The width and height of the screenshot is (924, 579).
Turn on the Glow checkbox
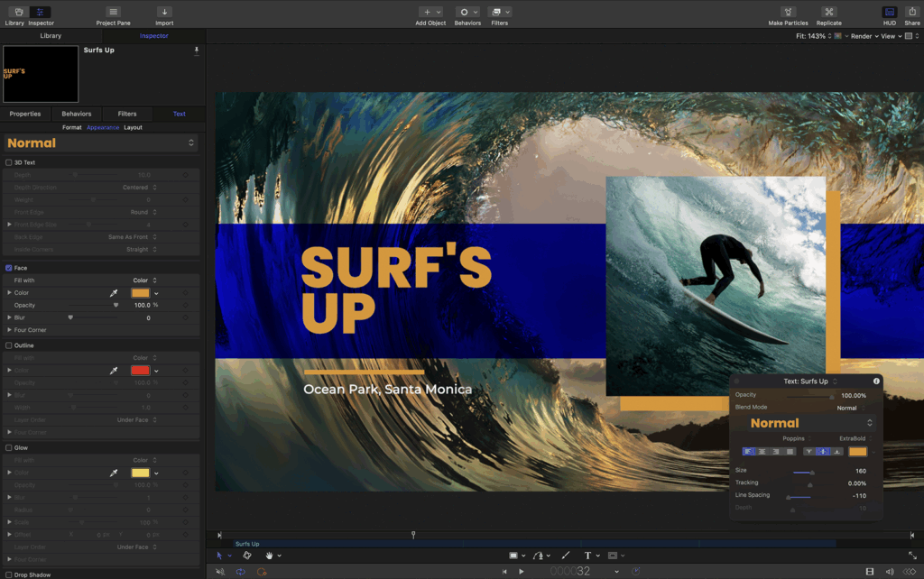pyautogui.click(x=9, y=447)
